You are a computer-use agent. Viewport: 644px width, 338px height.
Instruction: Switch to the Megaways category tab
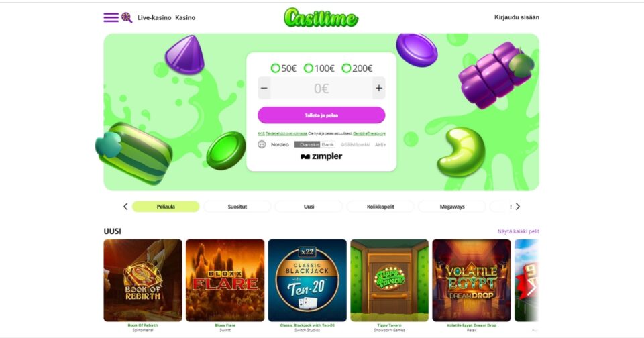click(x=451, y=207)
